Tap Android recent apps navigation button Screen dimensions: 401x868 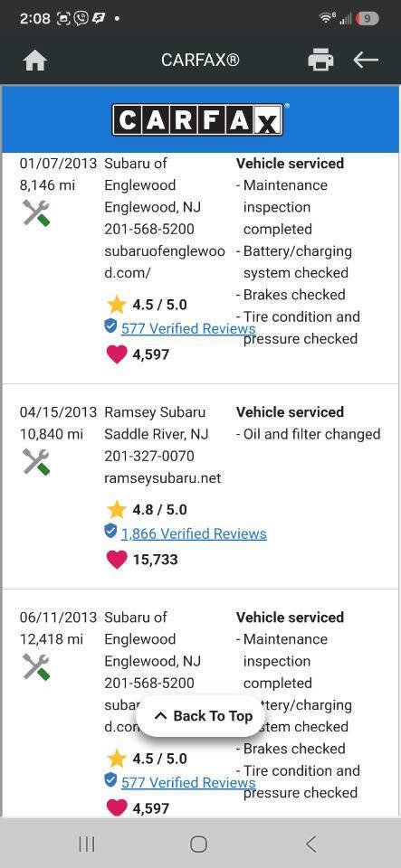click(x=87, y=844)
